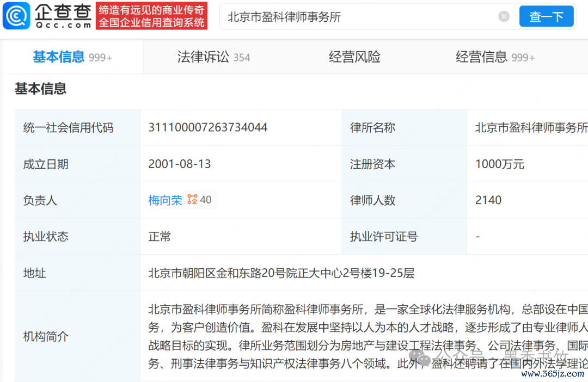This screenshot has width=588, height=382.
Task: Click the 统一社会信用代码 label cell
Action: tap(77, 127)
